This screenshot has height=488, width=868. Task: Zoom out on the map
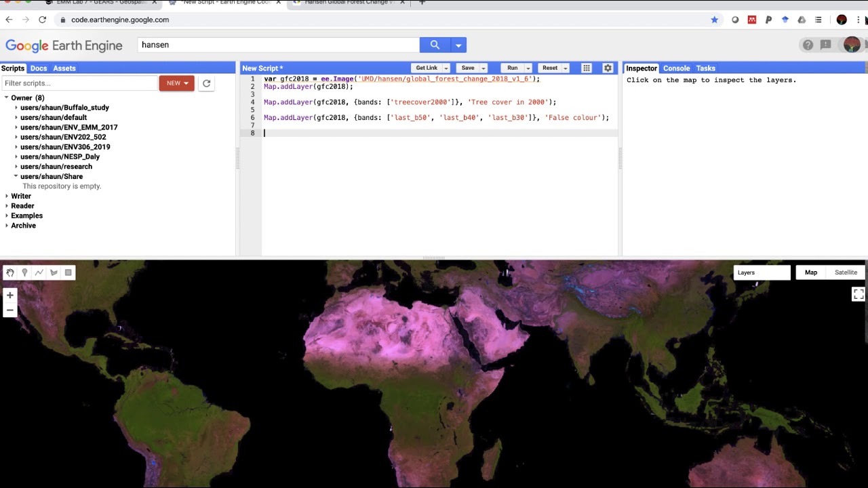(x=10, y=310)
